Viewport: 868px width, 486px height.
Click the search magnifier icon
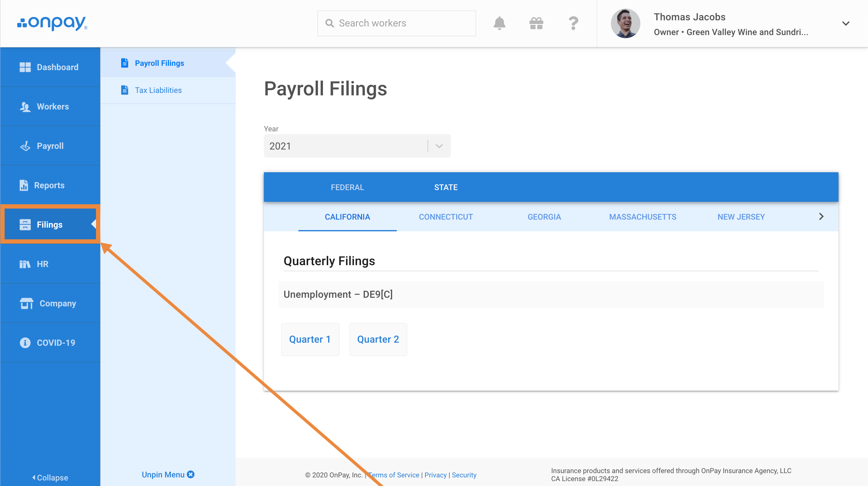[329, 23]
